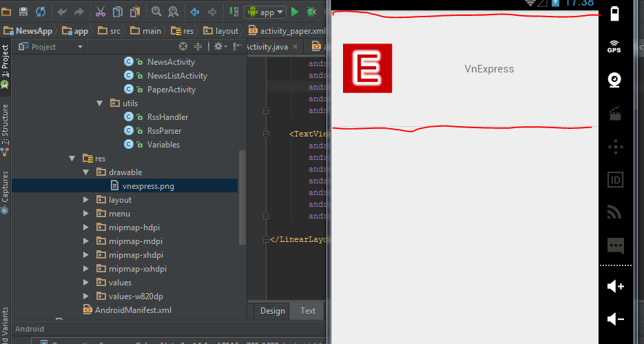The image size is (644, 344).
Task: Expand the mipmap-hdpi folder
Action: (86, 227)
